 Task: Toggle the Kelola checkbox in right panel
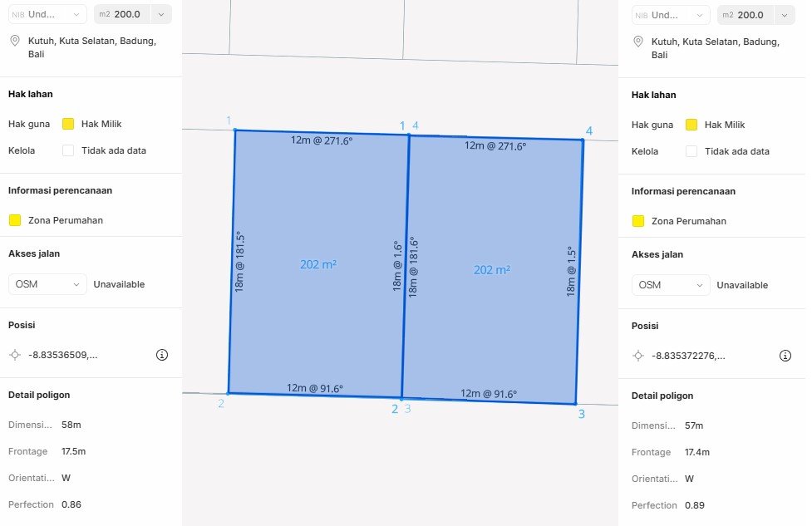coord(691,151)
